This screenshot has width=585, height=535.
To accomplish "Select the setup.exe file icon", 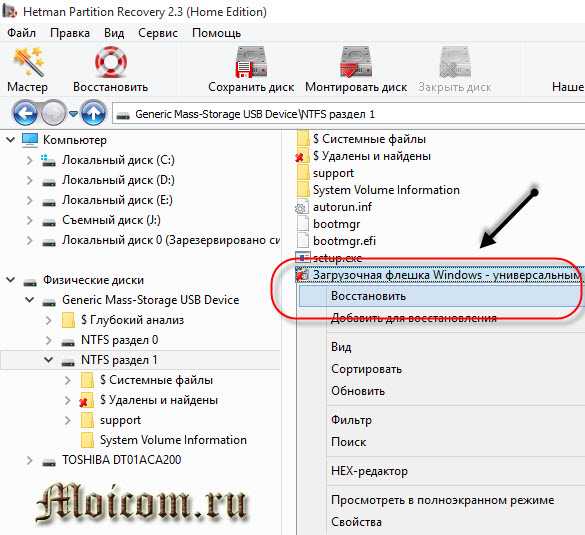I will [x=302, y=257].
